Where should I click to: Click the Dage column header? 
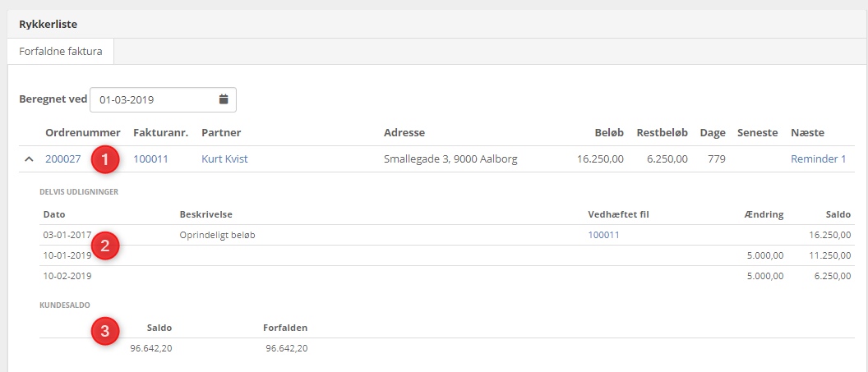pos(712,133)
